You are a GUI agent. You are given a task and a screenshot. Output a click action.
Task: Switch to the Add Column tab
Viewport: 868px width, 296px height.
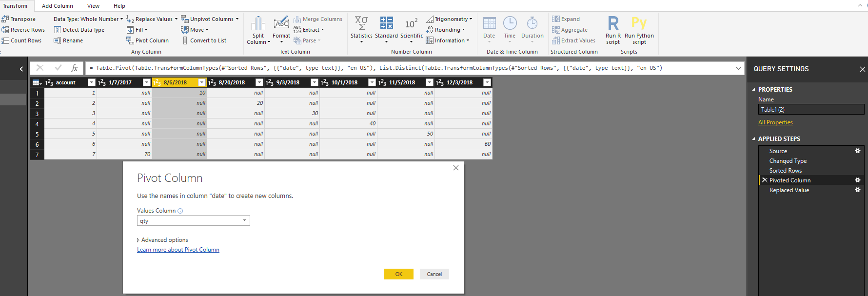pos(58,6)
